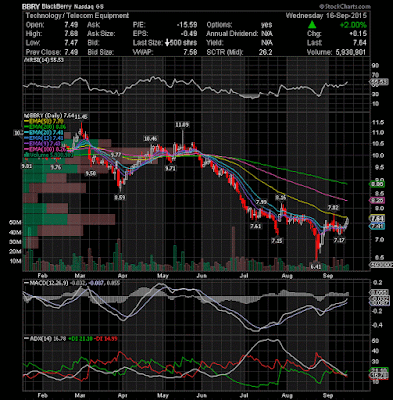Screen dimensions: 393x400
Task: Click the Open value 7.49
Action: (x=71, y=25)
